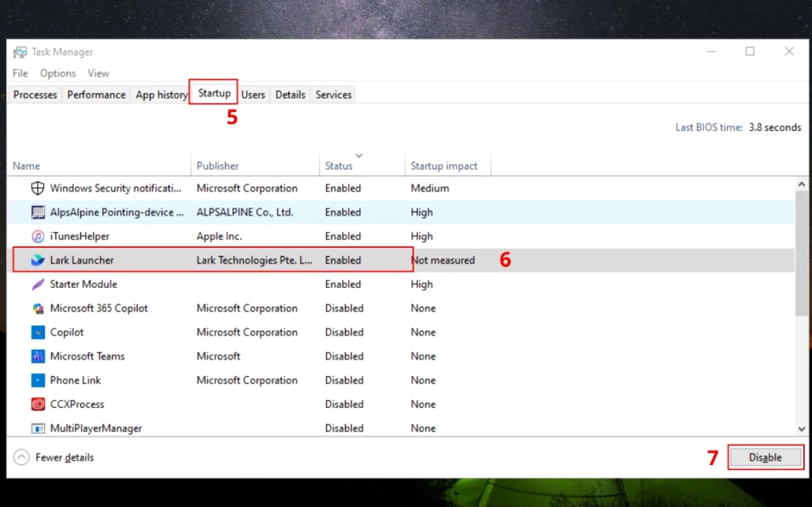
Task: Click the scrollbar down arrow
Action: point(802,429)
